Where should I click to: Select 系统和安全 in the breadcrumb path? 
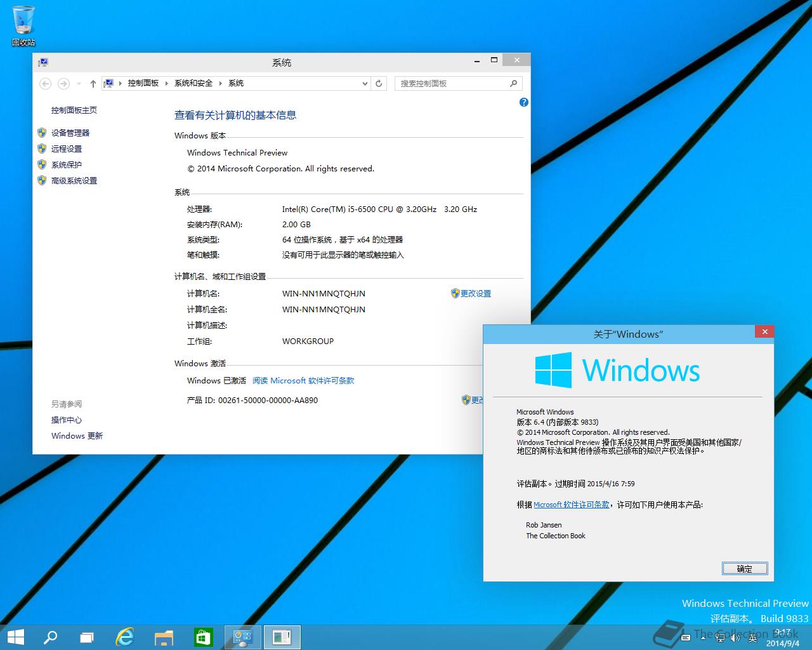[193, 83]
